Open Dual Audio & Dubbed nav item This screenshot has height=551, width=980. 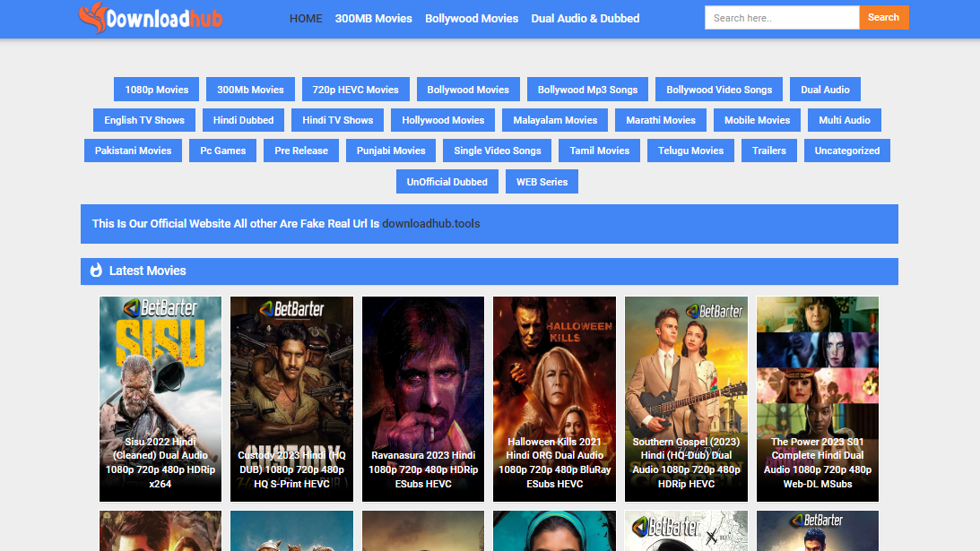[585, 19]
